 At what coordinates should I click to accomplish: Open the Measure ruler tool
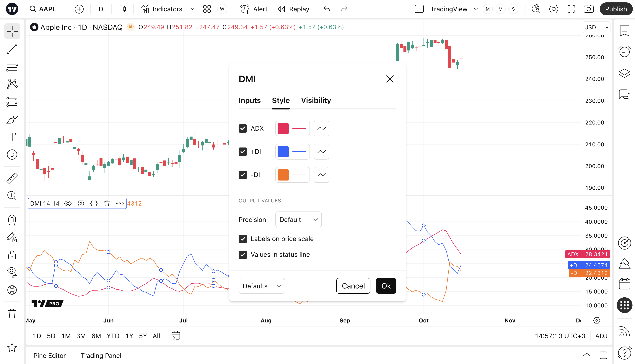[12, 178]
